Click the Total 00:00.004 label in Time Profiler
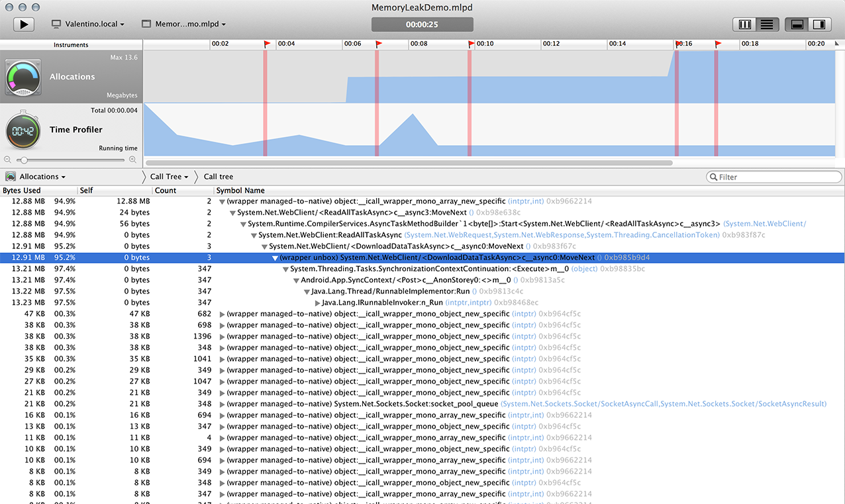 click(x=114, y=111)
